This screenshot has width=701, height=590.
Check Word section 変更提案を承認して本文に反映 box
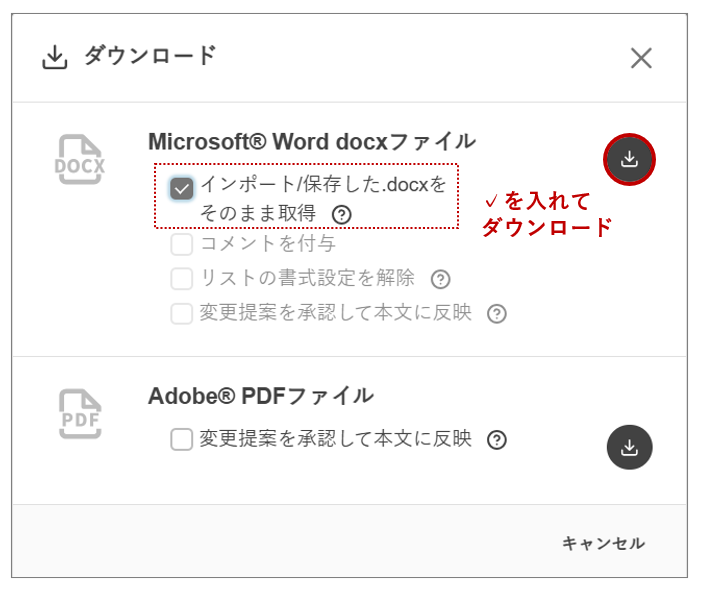[181, 314]
